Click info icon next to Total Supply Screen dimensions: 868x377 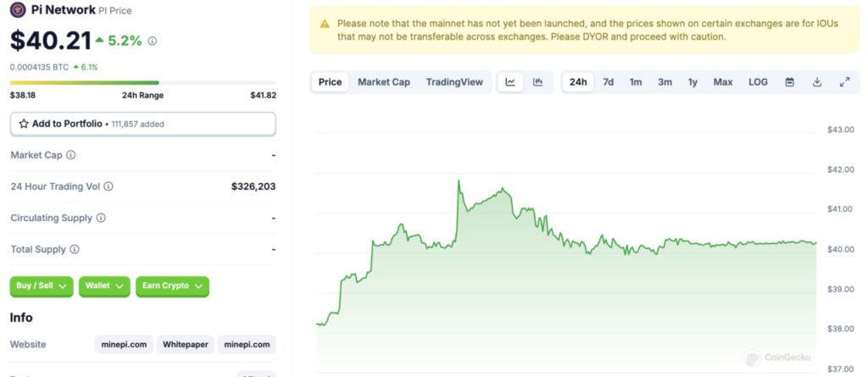75,249
